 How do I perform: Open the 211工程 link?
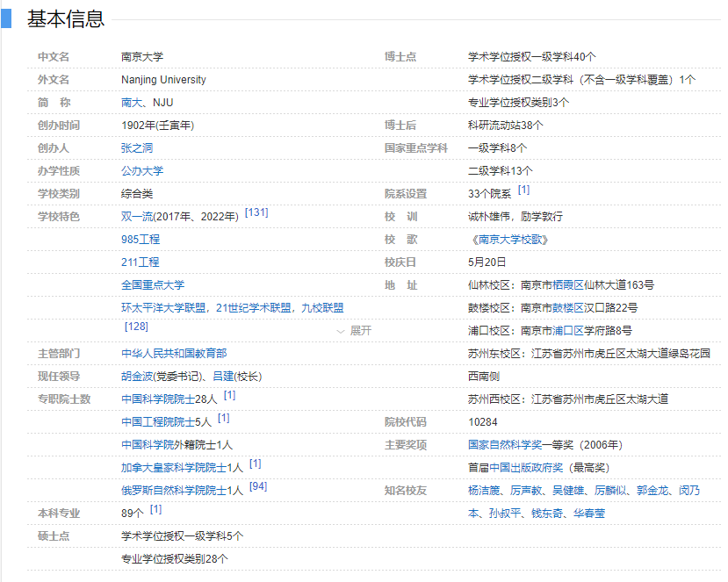[x=141, y=261]
